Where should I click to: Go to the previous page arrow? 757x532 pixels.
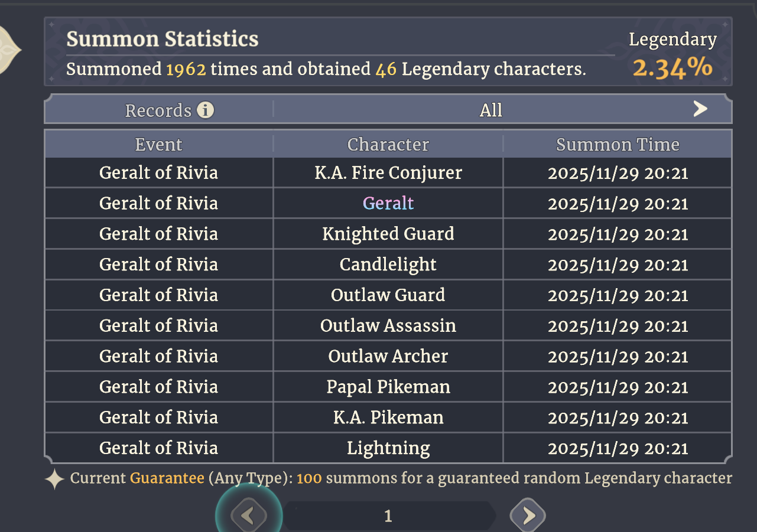point(248,516)
